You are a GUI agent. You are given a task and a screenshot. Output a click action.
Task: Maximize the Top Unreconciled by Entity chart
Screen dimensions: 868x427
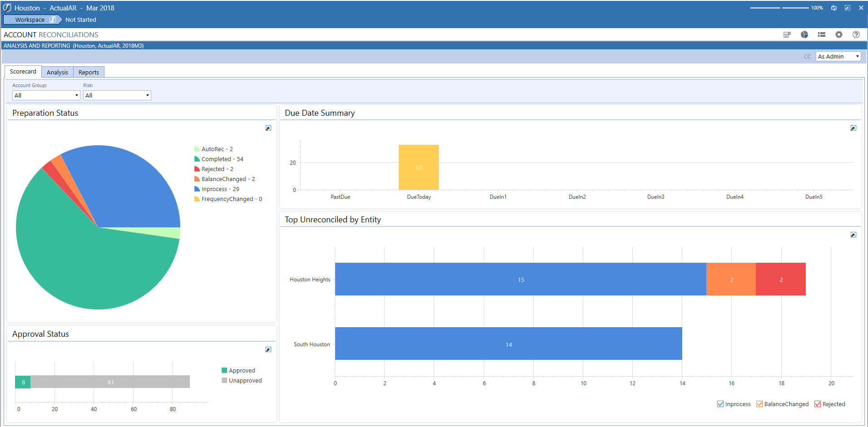point(853,235)
